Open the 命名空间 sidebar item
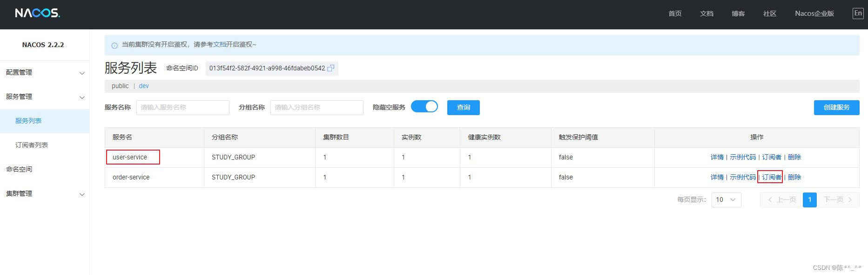This screenshot has height=275, width=868. (45, 170)
